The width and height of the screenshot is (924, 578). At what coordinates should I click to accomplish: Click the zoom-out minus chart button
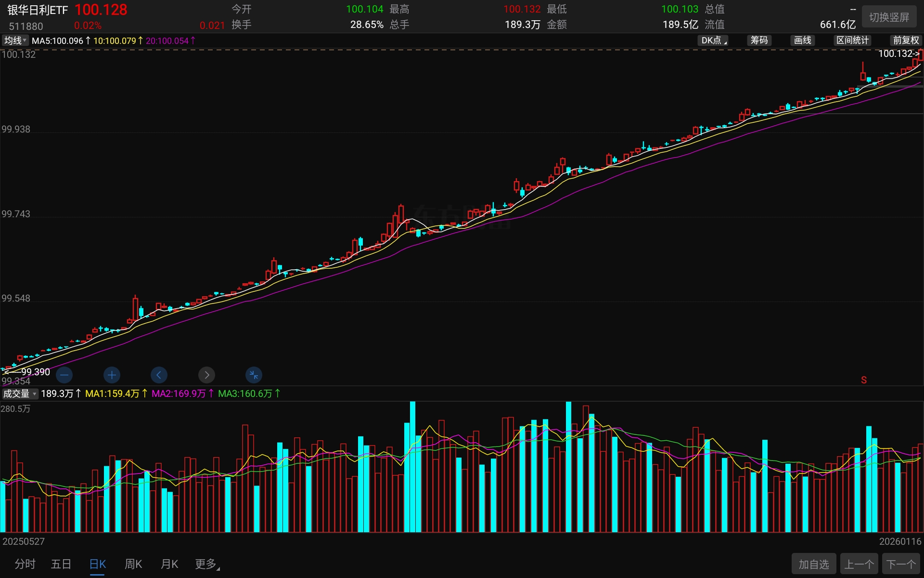[64, 375]
